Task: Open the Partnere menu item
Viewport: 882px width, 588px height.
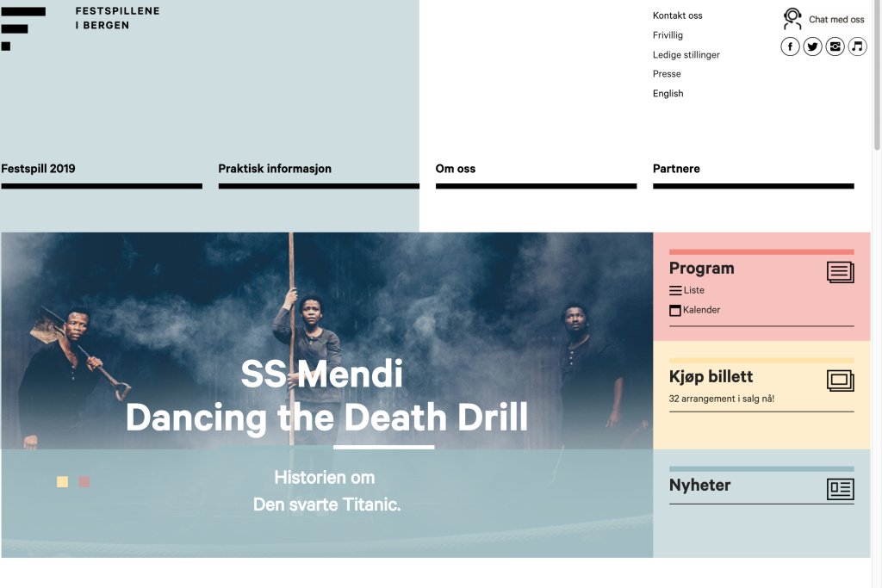Action: pyautogui.click(x=676, y=169)
